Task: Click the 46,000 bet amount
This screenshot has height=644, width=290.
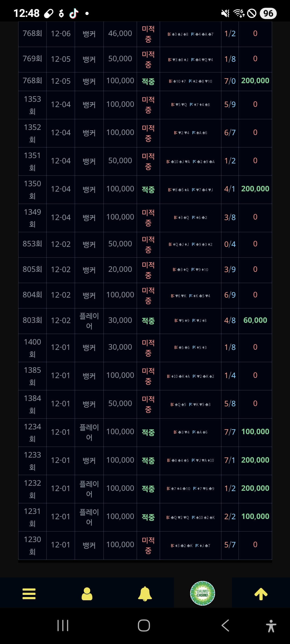Action: (x=120, y=34)
